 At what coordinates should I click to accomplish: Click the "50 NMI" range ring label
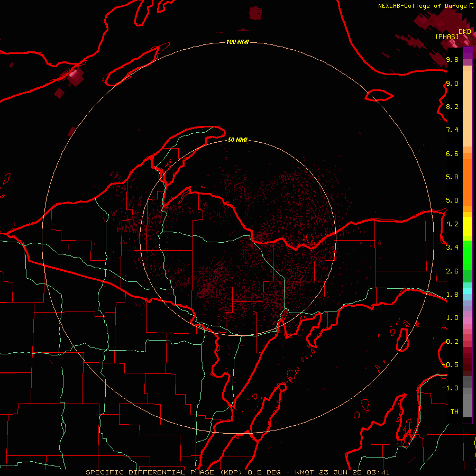pos(237,140)
